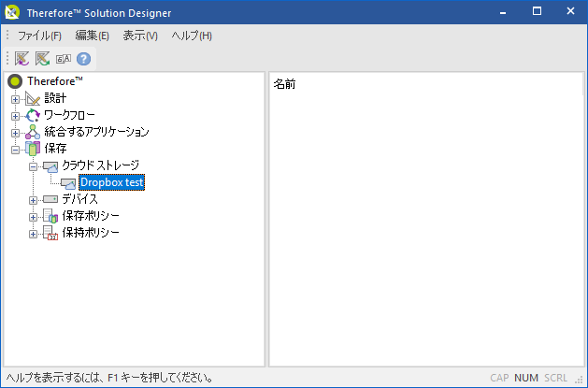
Task: Maximize the Solution Designer window
Action: point(537,11)
